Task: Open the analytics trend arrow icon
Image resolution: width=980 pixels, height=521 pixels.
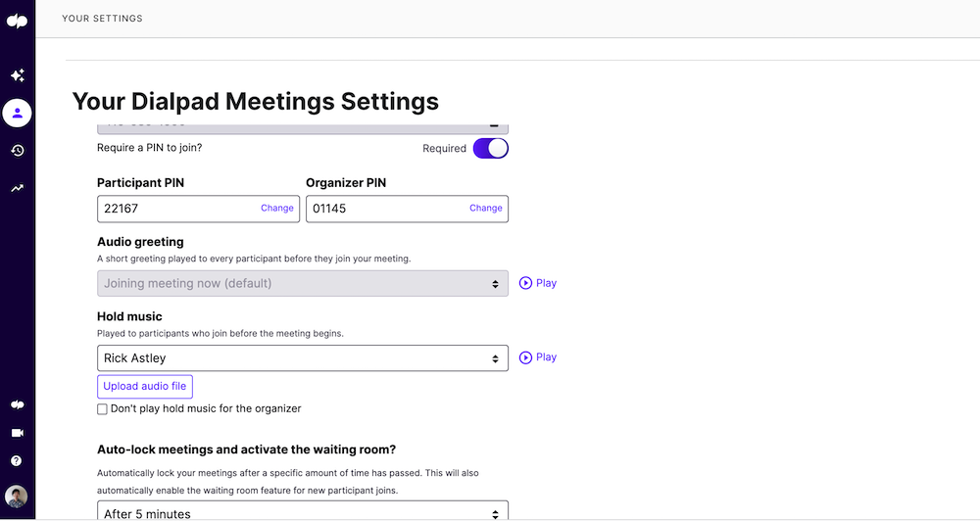Action: point(18,188)
